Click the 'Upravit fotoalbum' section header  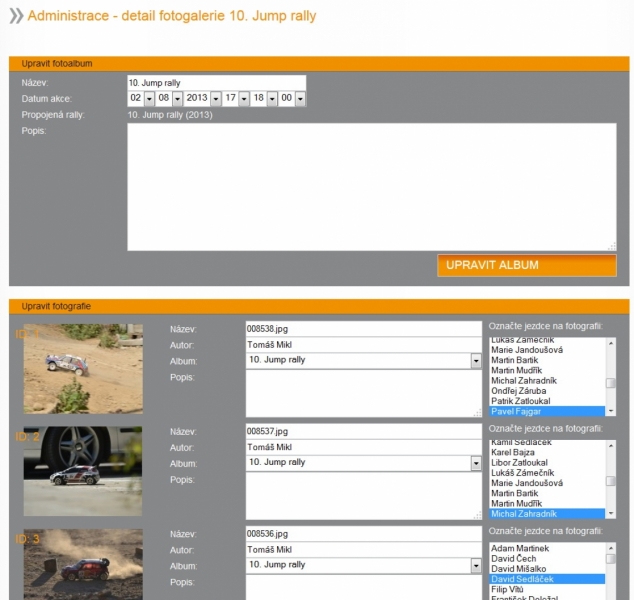[x=319, y=64]
